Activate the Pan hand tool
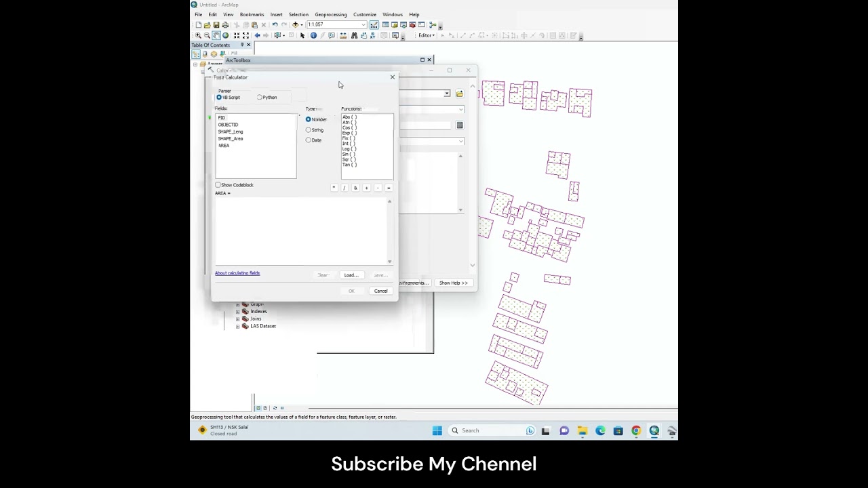The image size is (868, 488). [216, 35]
